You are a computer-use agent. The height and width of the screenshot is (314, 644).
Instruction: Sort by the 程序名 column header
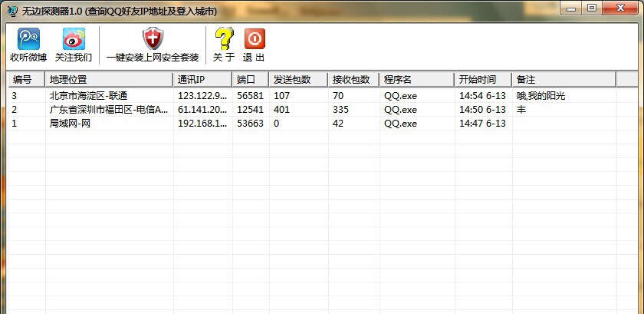tap(416, 79)
